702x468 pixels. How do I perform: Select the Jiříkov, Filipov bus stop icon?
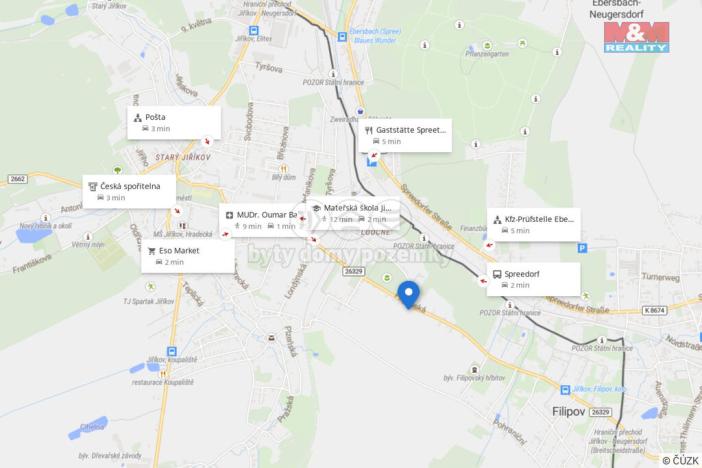[565, 390]
